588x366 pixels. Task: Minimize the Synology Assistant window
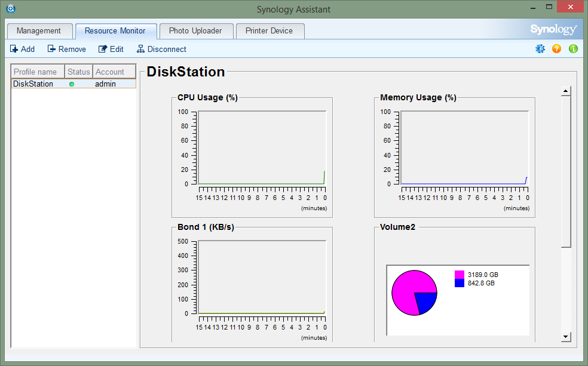533,7
